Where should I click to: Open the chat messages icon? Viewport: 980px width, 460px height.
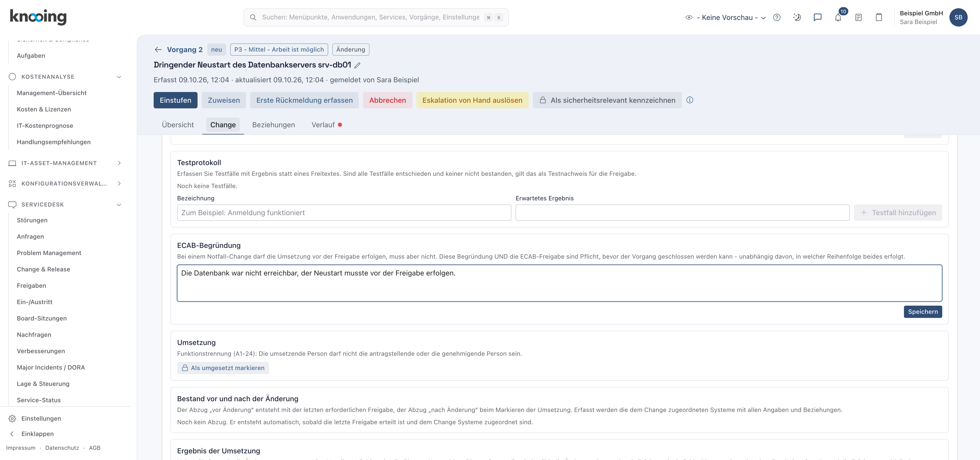pos(817,17)
